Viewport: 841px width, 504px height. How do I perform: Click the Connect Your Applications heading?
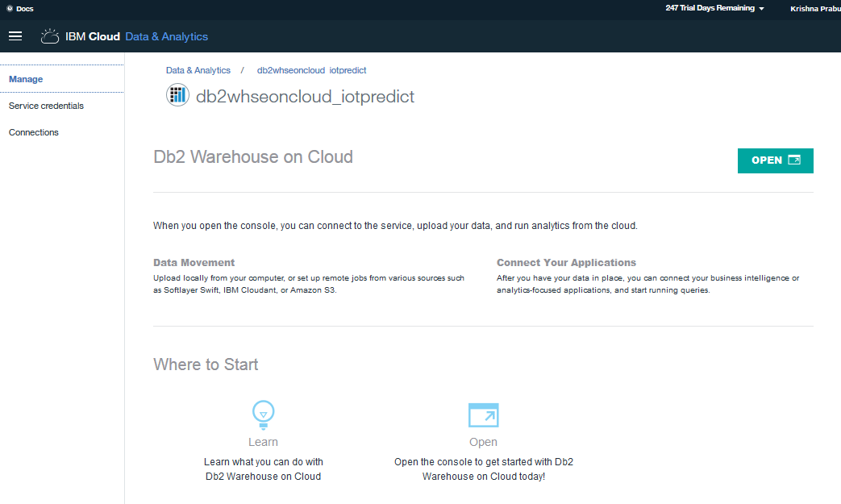566,263
